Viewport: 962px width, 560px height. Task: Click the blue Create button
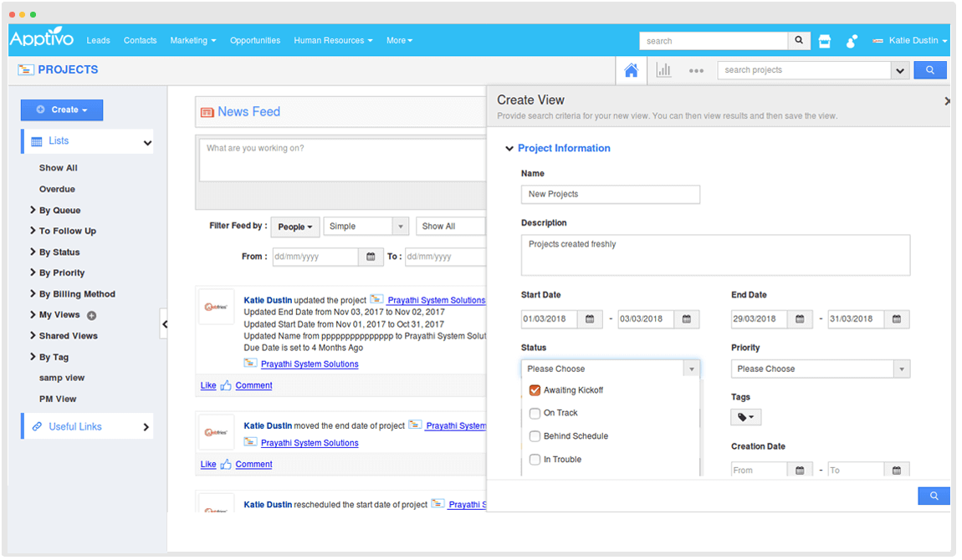point(62,109)
